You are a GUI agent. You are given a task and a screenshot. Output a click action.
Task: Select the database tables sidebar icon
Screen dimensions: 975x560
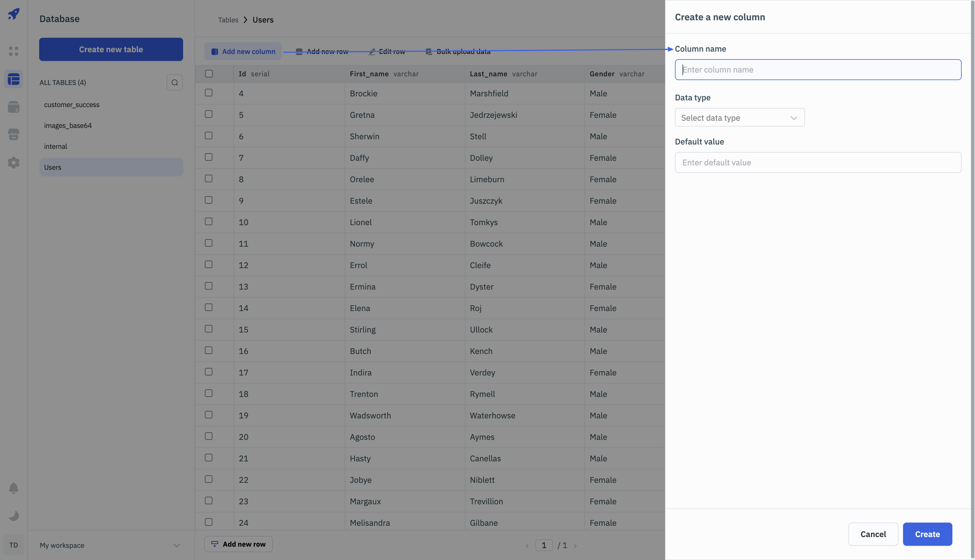coord(13,79)
